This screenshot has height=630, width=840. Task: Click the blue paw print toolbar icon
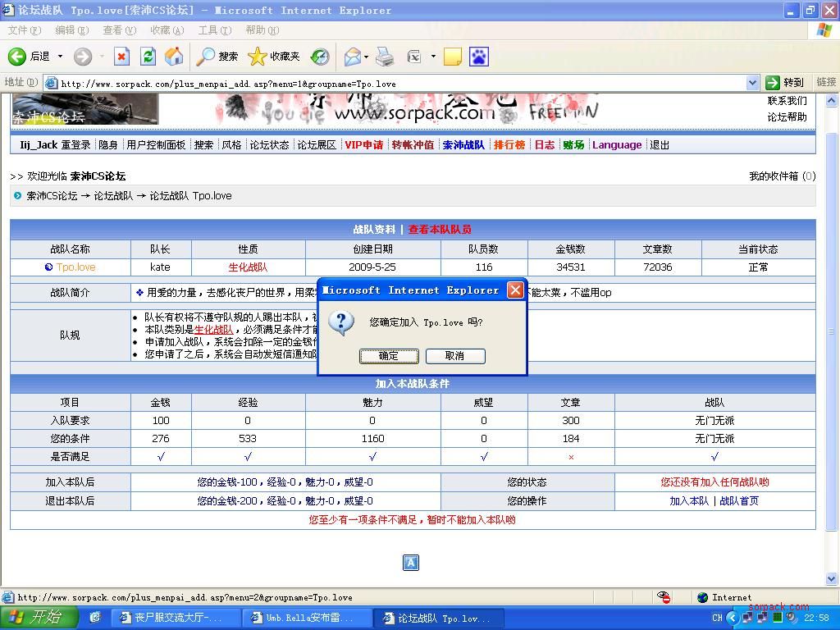tap(478, 57)
